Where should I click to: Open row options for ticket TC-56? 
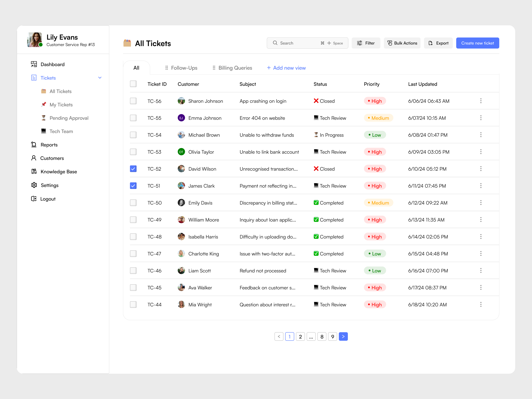point(481,101)
